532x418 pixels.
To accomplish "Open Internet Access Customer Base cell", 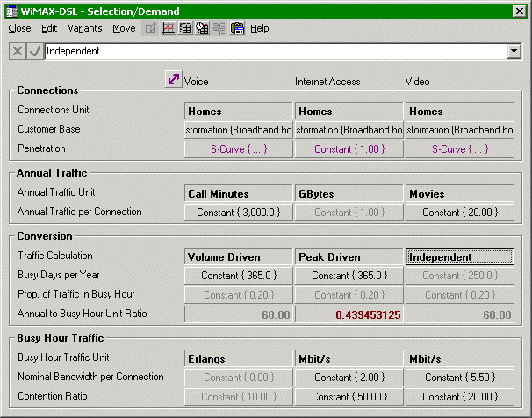I will tap(349, 130).
